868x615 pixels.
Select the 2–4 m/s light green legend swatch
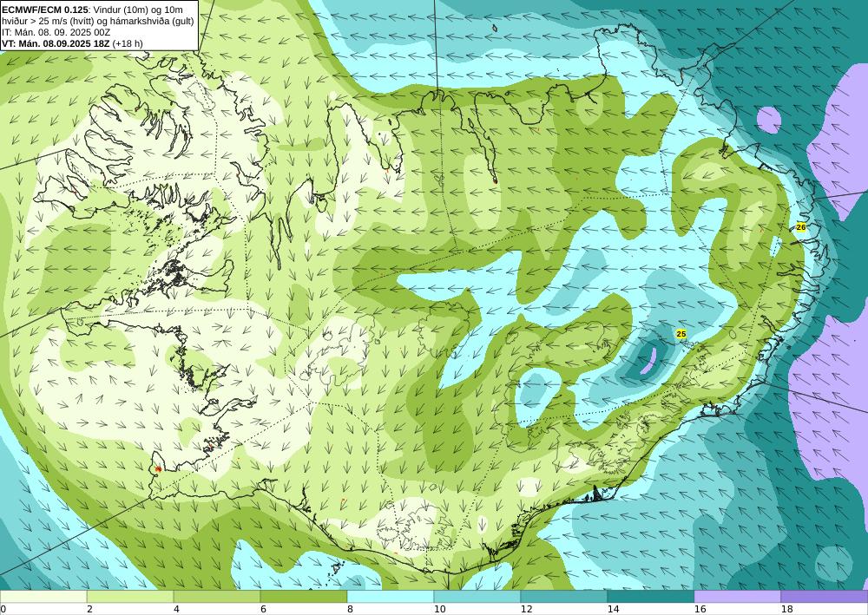pos(130,597)
